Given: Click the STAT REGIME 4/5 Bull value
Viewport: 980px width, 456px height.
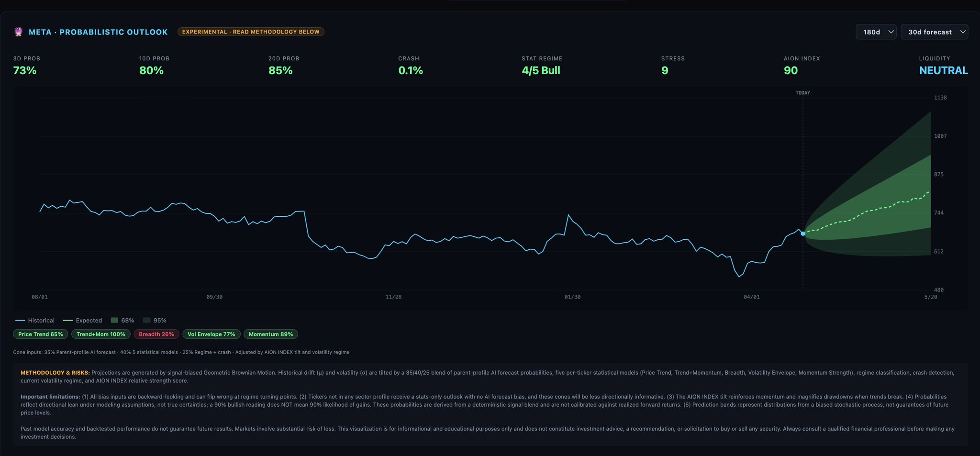Looking at the screenshot, I should 541,71.
